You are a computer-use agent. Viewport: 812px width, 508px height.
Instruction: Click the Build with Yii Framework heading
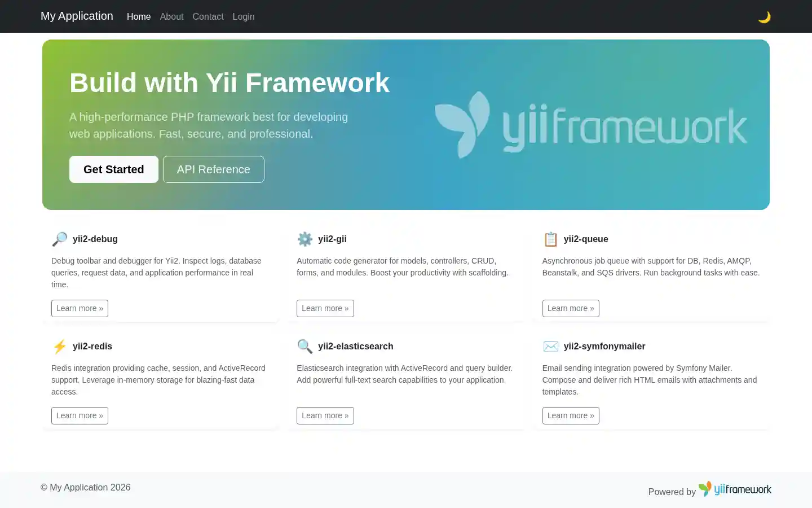[x=230, y=83]
